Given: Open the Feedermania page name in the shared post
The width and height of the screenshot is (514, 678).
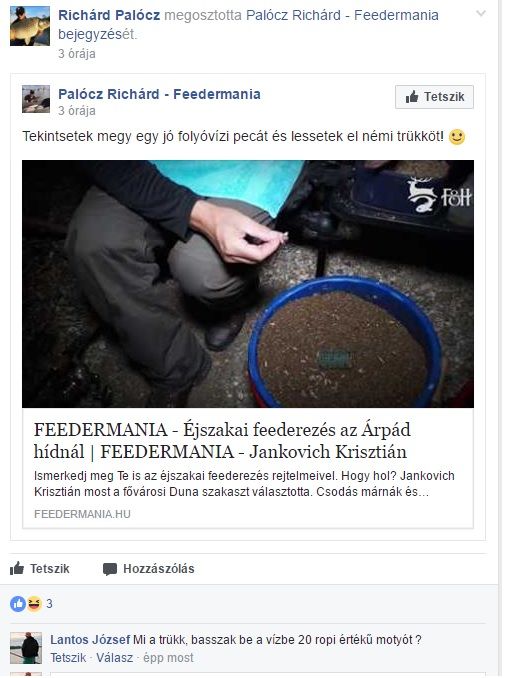Looking at the screenshot, I should click(x=159, y=94).
